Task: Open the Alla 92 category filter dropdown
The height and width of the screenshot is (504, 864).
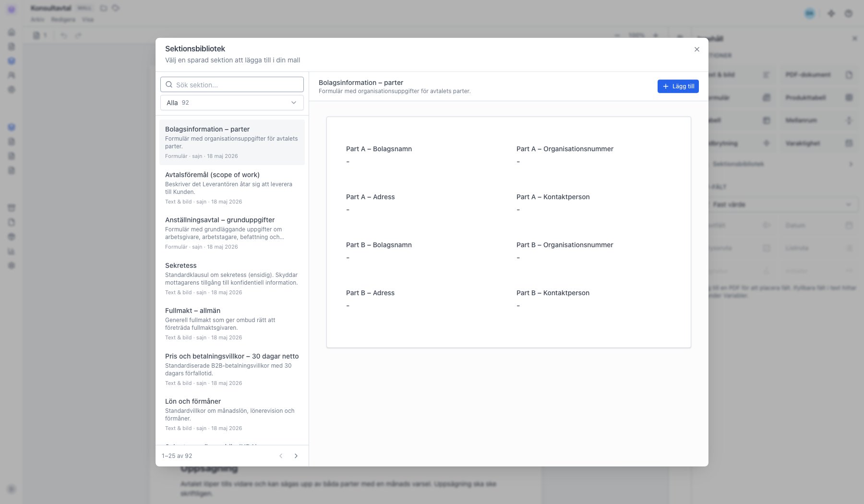Action: coord(232,103)
